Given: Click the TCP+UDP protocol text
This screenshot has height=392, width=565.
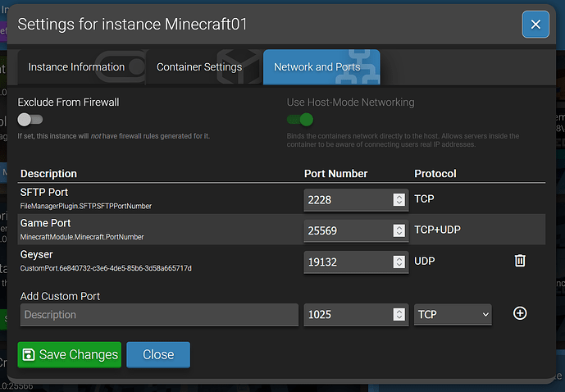Looking at the screenshot, I should (x=437, y=230).
